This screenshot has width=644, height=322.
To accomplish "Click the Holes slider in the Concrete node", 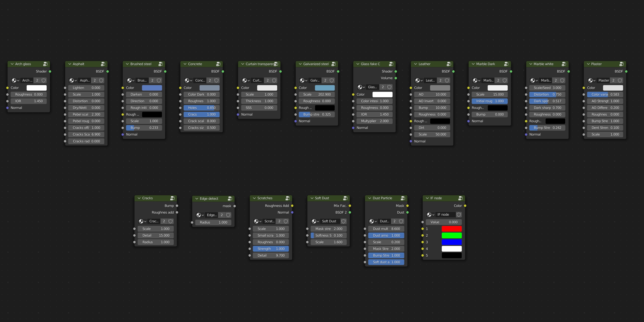I will [x=202, y=108].
